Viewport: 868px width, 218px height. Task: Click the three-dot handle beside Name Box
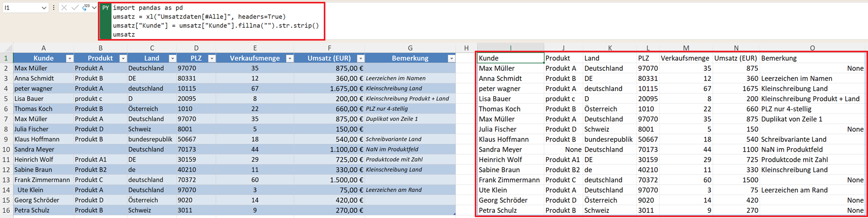[54, 8]
